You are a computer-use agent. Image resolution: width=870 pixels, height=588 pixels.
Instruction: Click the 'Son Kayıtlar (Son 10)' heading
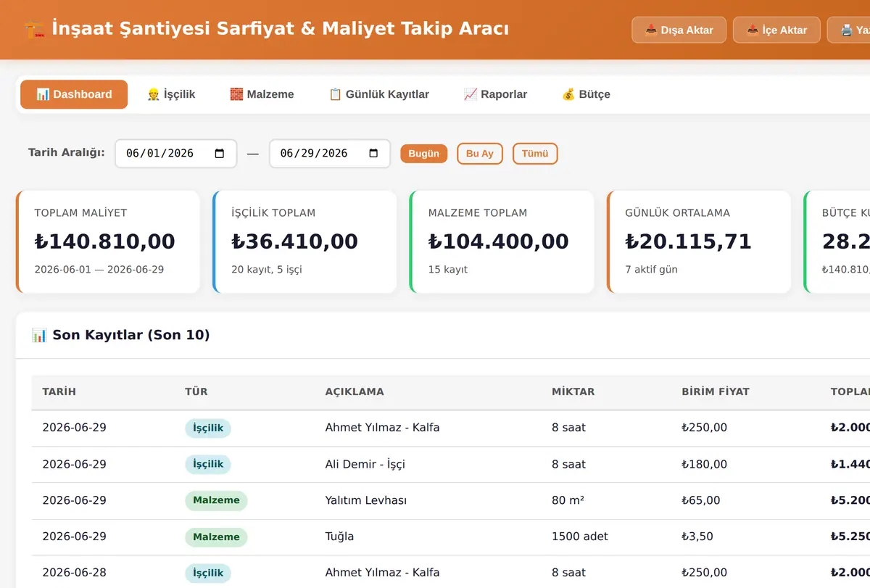pos(131,335)
